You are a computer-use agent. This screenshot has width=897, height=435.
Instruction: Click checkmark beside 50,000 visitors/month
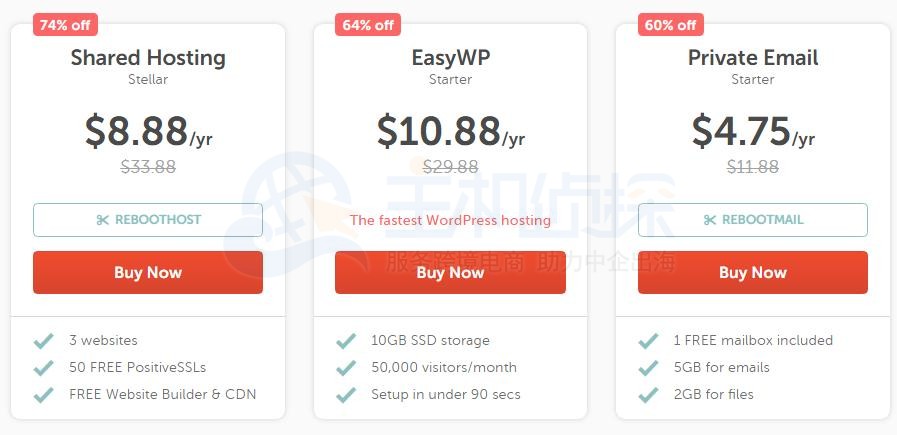click(x=346, y=368)
